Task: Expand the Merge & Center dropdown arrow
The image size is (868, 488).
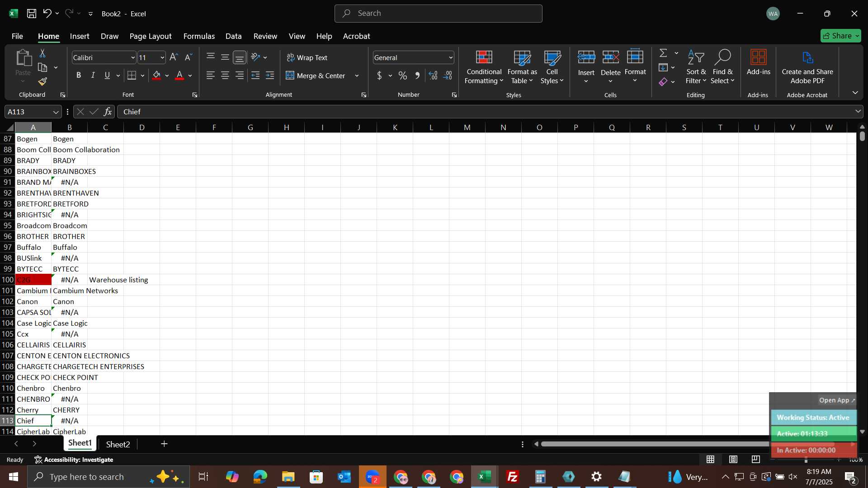Action: tap(357, 76)
